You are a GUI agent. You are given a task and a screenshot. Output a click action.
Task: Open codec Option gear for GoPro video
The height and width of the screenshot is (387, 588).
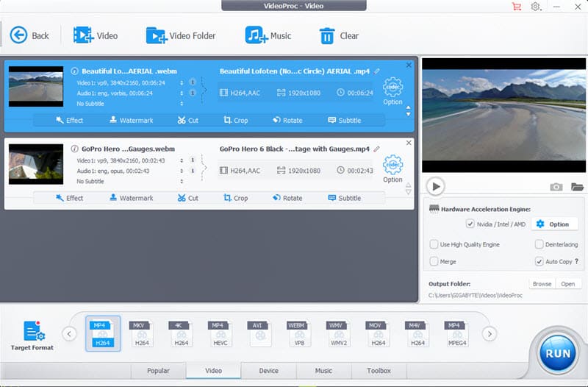[x=392, y=165]
